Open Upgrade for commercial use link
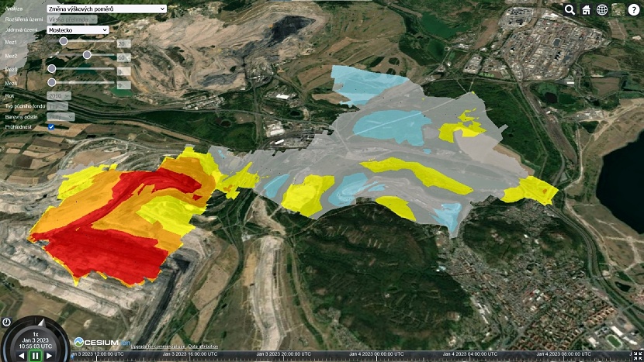Screen dimensions: 644x362 158,346
